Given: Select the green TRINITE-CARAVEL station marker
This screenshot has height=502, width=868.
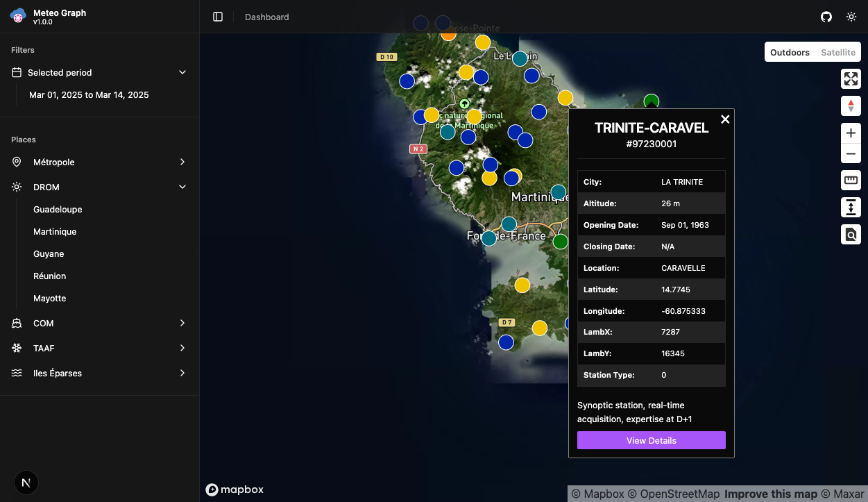Looking at the screenshot, I should 651,101.
